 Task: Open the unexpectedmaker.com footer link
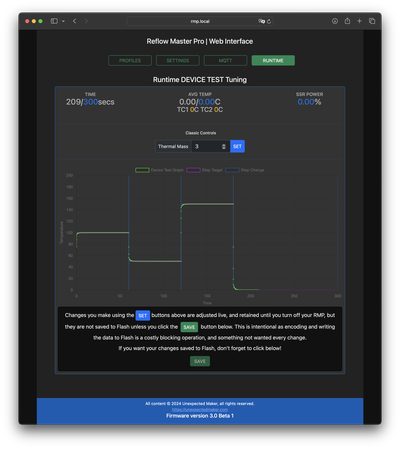click(x=200, y=409)
